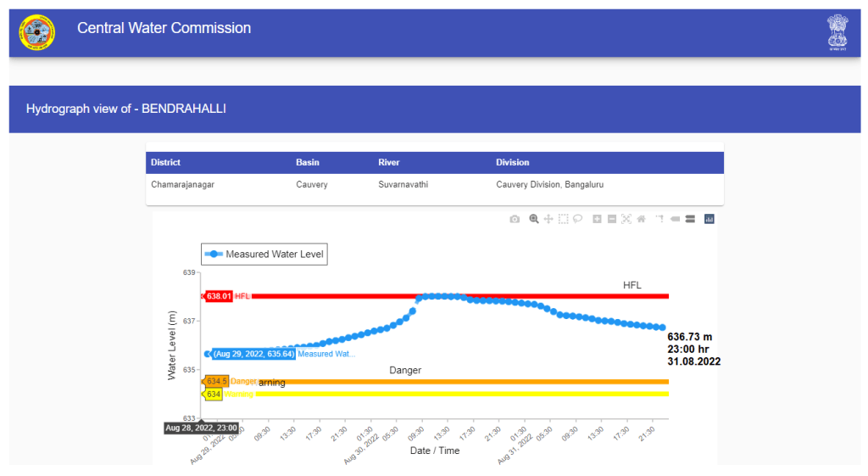868x476 pixels.
Task: Toggle spike lines on the chart
Action: 659,219
